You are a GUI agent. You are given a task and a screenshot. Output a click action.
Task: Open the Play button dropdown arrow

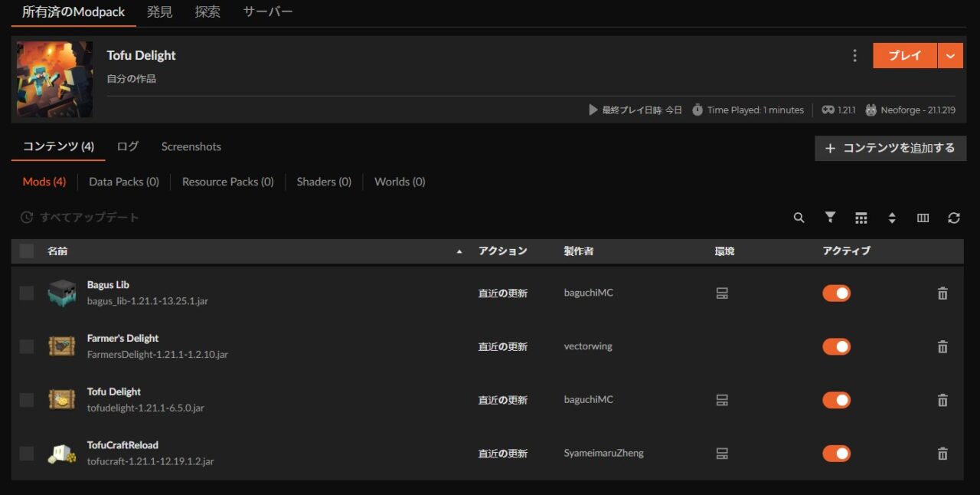pyautogui.click(x=950, y=55)
